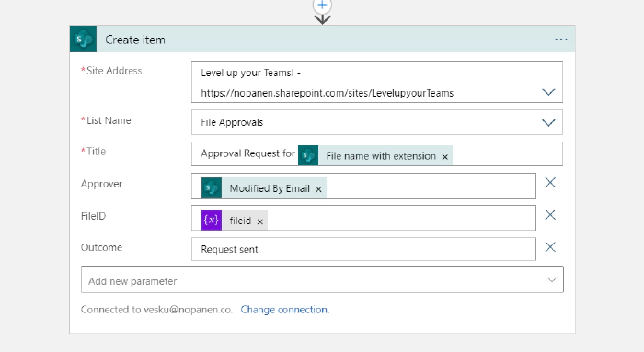Click into the Approver input field

pyautogui.click(x=363, y=186)
